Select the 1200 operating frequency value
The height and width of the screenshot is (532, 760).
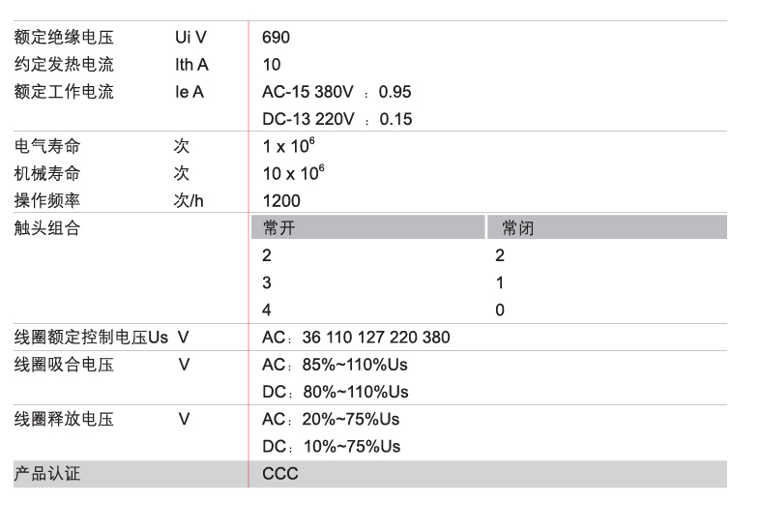coord(281,201)
